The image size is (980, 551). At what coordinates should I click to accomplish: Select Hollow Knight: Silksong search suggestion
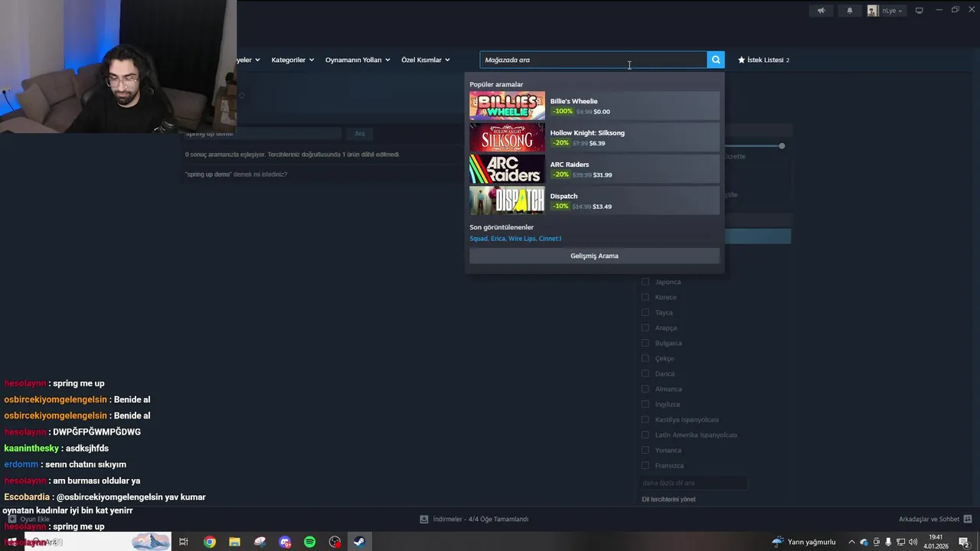[594, 138]
